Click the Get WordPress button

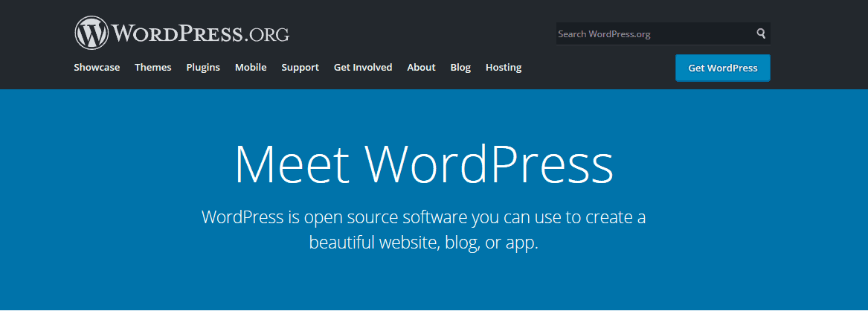coord(722,68)
